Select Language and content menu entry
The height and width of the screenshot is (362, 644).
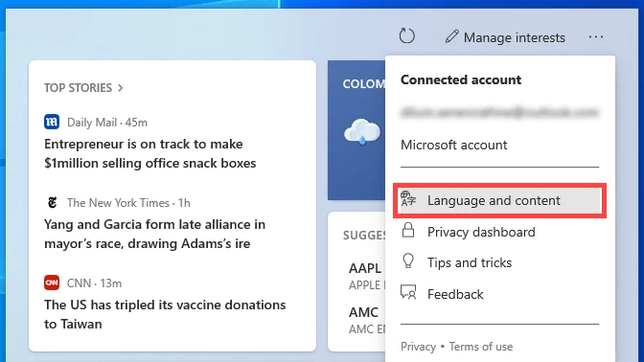click(x=499, y=201)
